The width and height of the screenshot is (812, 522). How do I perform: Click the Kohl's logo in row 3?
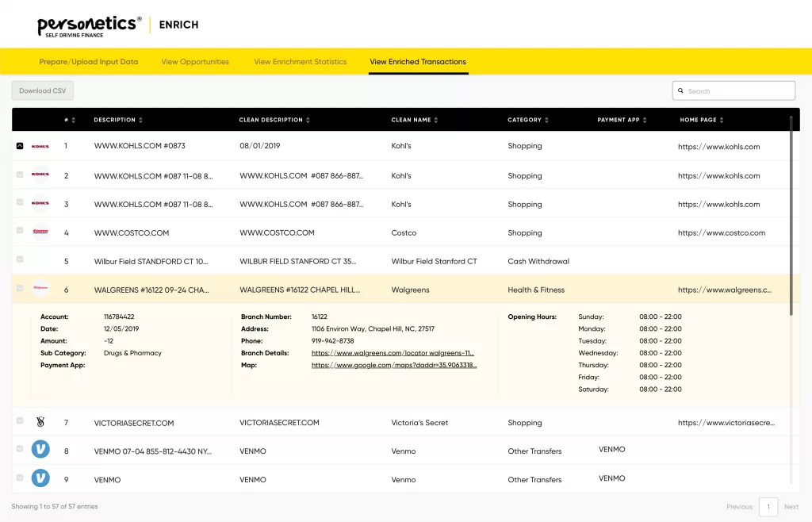[x=40, y=203]
